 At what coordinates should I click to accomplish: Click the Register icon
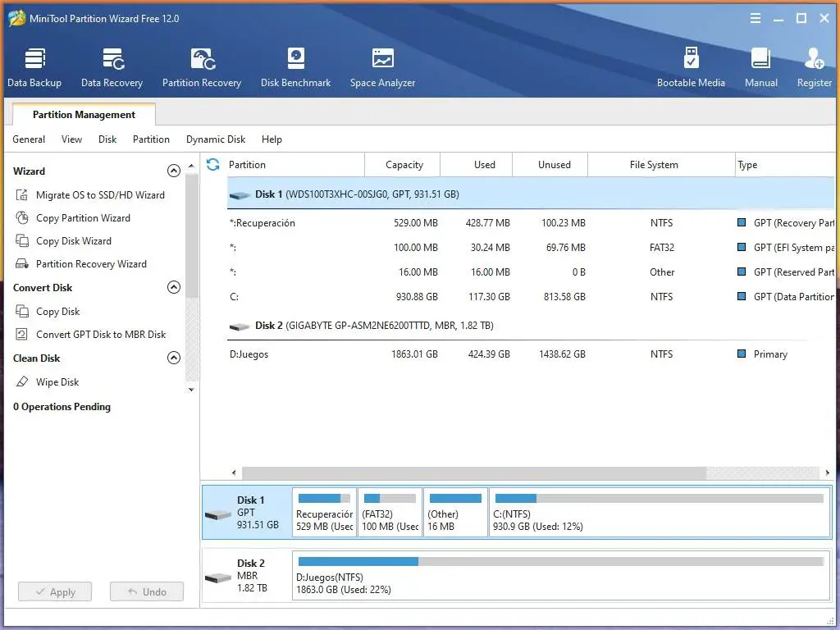(x=814, y=67)
